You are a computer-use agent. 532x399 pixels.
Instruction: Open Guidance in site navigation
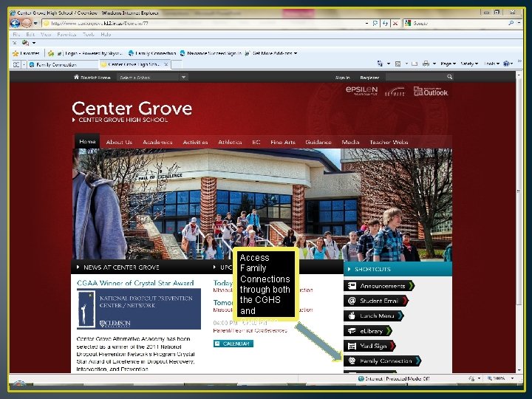(318, 142)
